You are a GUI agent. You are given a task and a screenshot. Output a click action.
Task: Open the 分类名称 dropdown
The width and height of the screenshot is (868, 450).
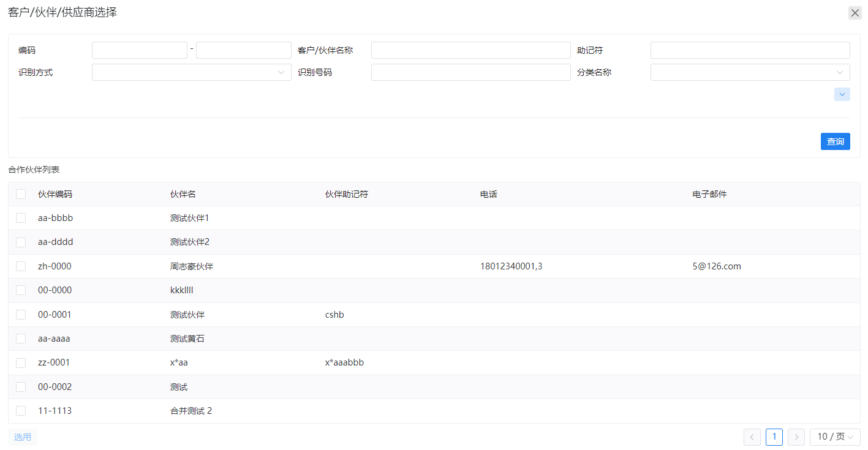click(x=750, y=72)
